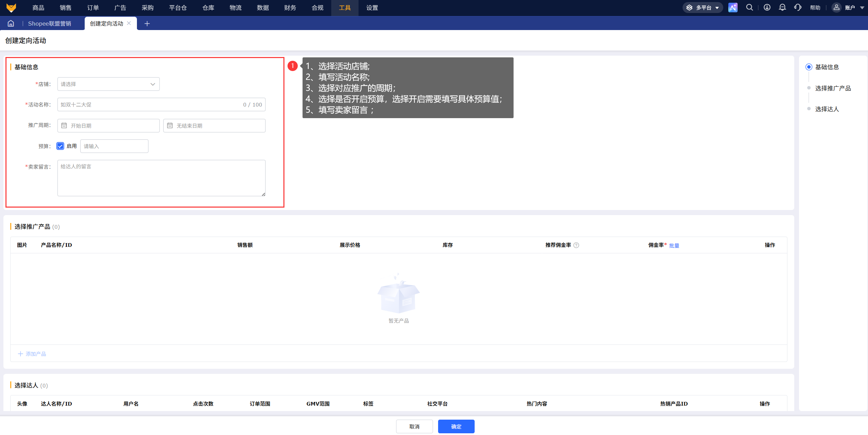Viewport: 868px width, 435px height.
Task: Open the notifications bell icon
Action: [x=782, y=8]
